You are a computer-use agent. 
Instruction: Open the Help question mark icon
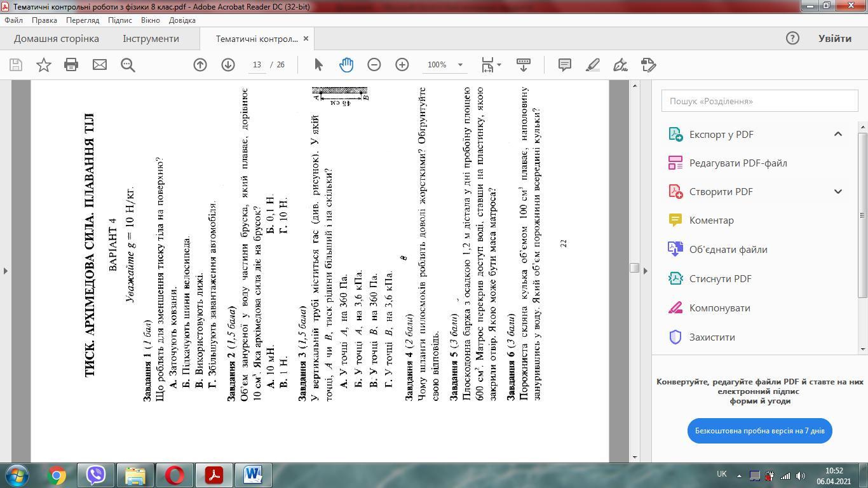pos(792,38)
